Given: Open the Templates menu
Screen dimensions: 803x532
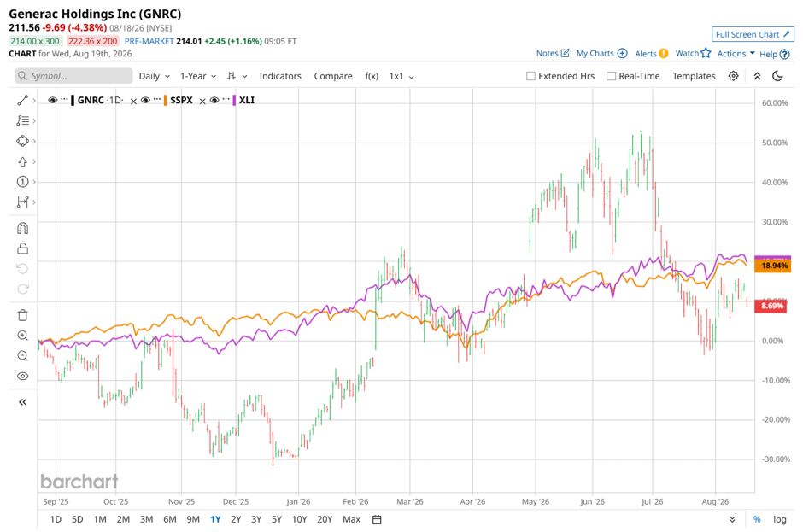Looking at the screenshot, I should click(x=694, y=76).
